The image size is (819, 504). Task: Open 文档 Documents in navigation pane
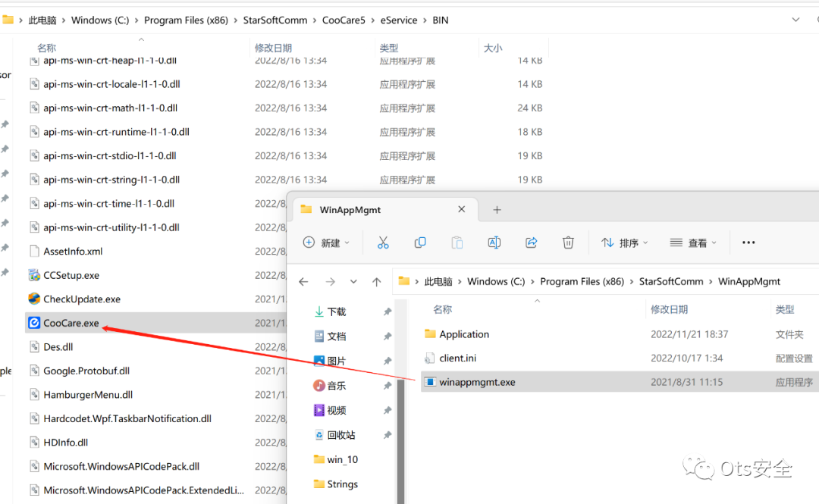tap(337, 337)
